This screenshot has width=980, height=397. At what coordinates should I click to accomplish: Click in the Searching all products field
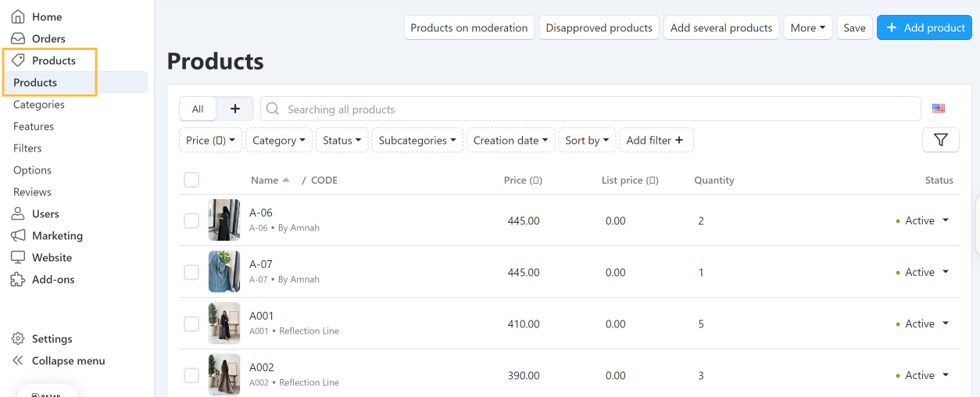(590, 109)
